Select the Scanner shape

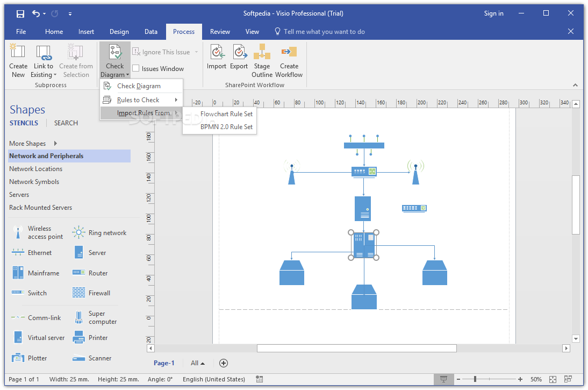pyautogui.click(x=92, y=358)
